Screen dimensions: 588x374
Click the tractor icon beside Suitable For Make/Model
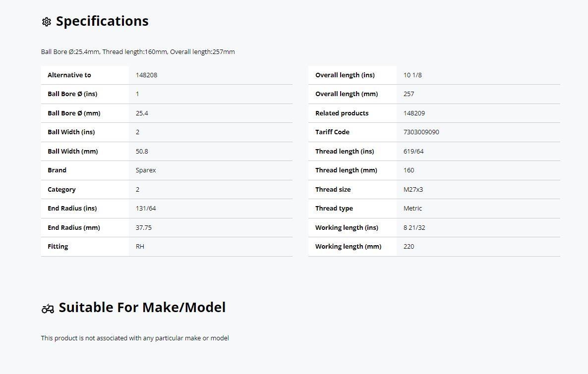tap(48, 309)
